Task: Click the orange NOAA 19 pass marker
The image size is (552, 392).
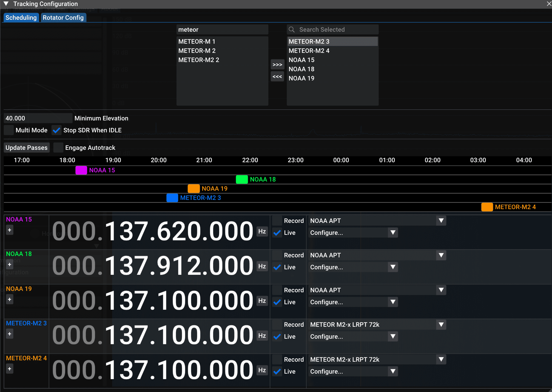Action: click(193, 189)
